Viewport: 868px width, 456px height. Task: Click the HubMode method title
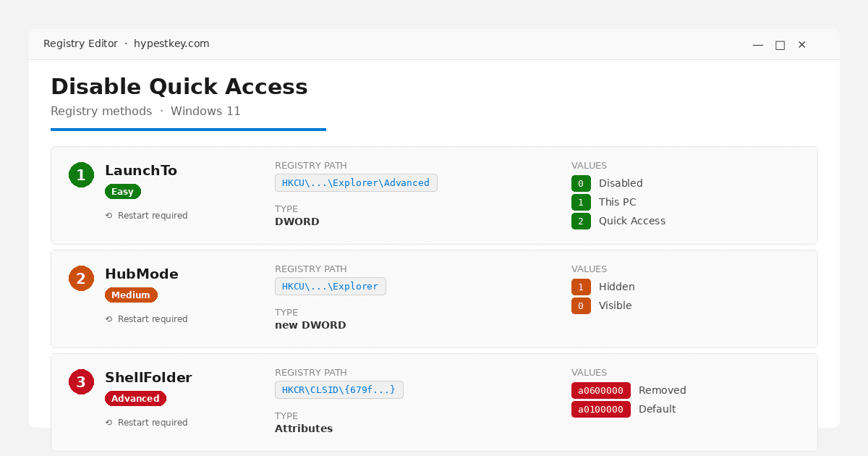(142, 274)
